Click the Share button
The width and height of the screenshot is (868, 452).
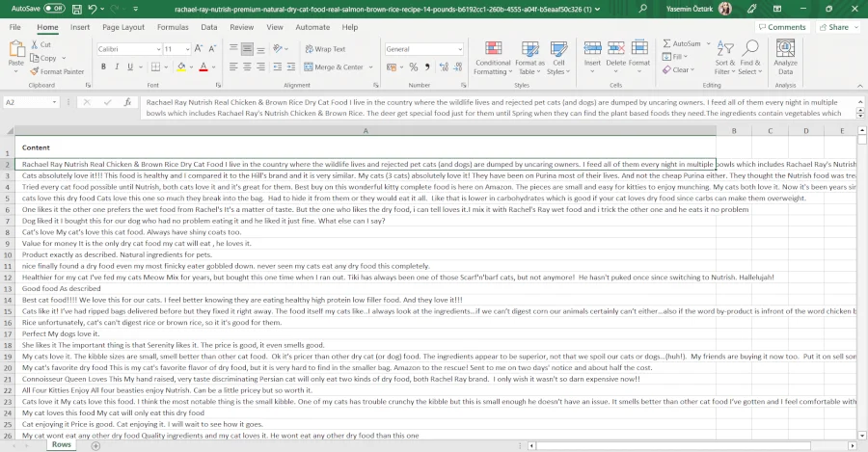[837, 27]
